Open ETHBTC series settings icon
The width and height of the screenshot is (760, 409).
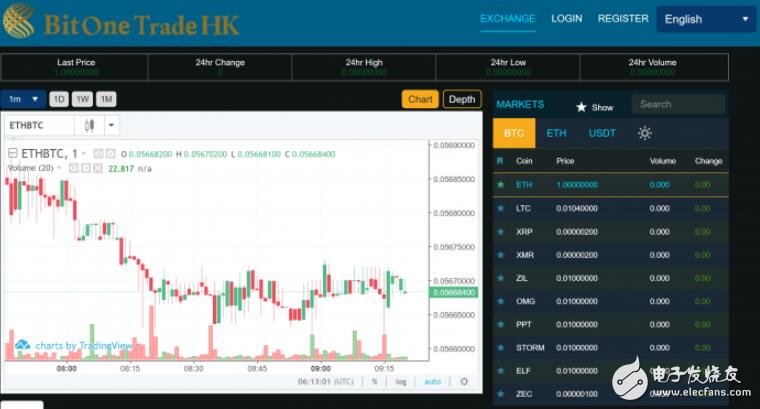coord(111,154)
